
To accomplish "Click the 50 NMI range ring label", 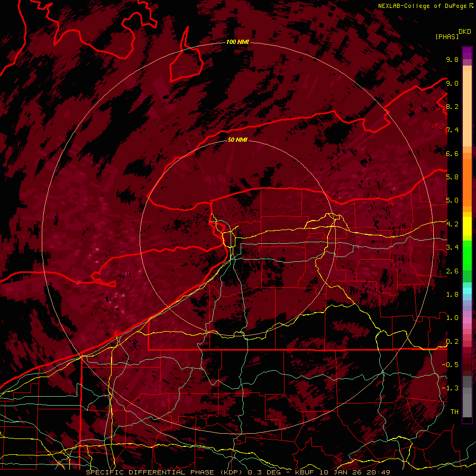I will (237, 140).
